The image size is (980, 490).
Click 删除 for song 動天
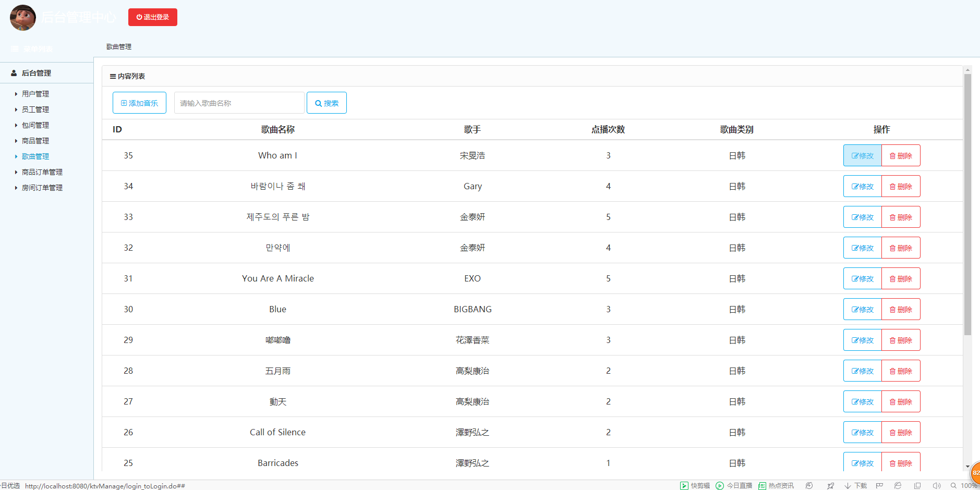tap(901, 401)
